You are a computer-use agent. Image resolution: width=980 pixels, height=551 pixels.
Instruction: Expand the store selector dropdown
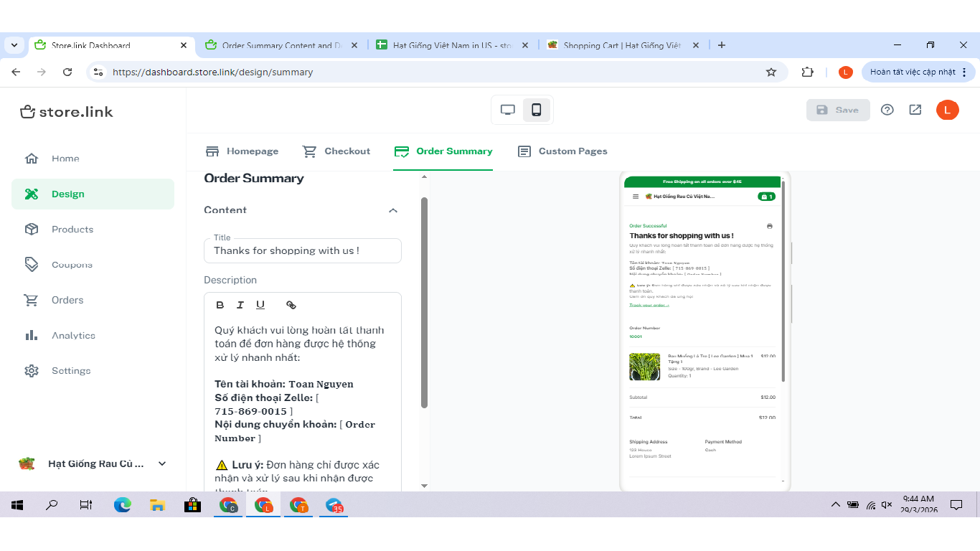tap(162, 463)
